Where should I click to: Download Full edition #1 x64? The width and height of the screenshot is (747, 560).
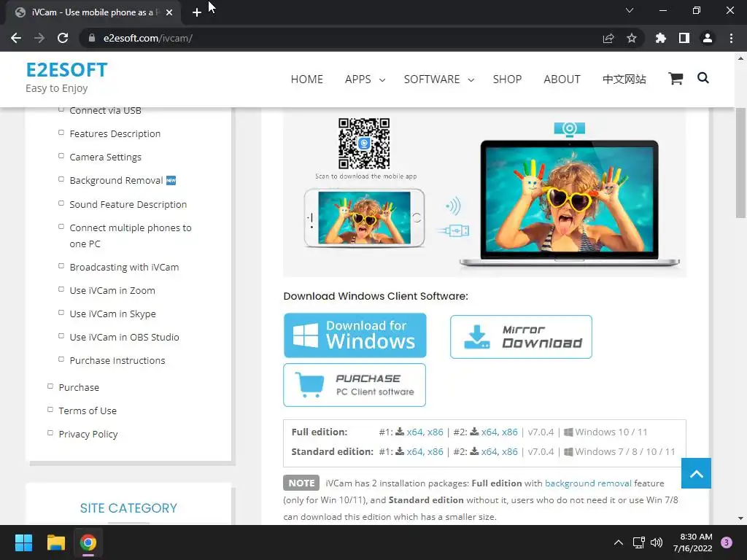pyautogui.click(x=414, y=432)
